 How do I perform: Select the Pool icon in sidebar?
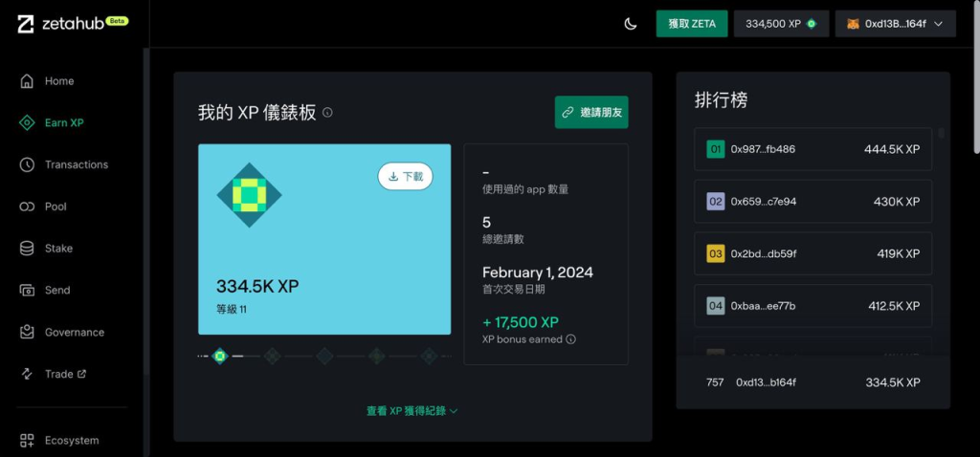pyautogui.click(x=28, y=207)
